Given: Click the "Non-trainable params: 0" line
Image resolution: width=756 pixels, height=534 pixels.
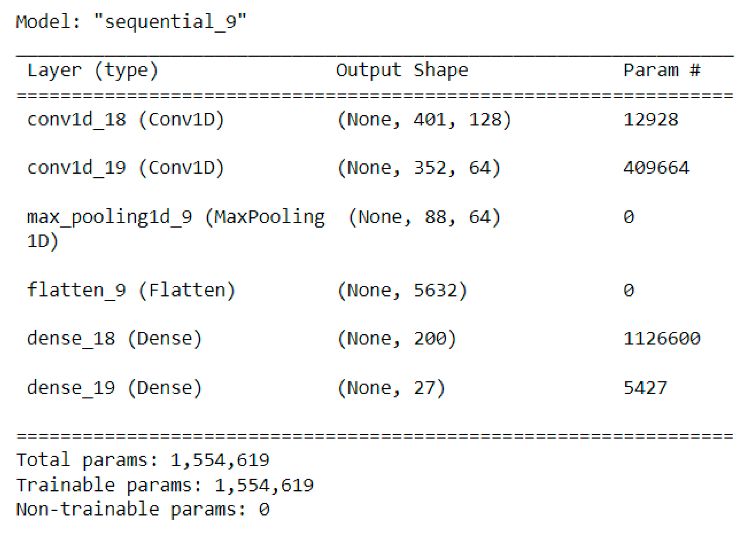Looking at the screenshot, I should pyautogui.click(x=143, y=510).
